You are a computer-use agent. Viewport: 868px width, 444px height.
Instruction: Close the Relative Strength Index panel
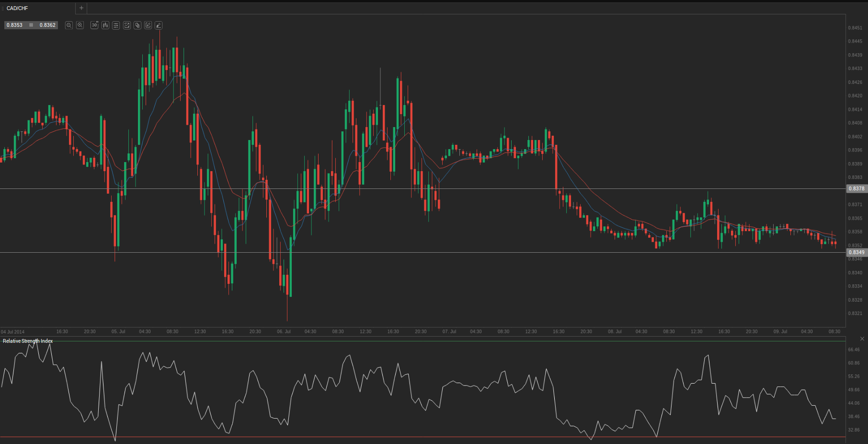[x=862, y=339]
